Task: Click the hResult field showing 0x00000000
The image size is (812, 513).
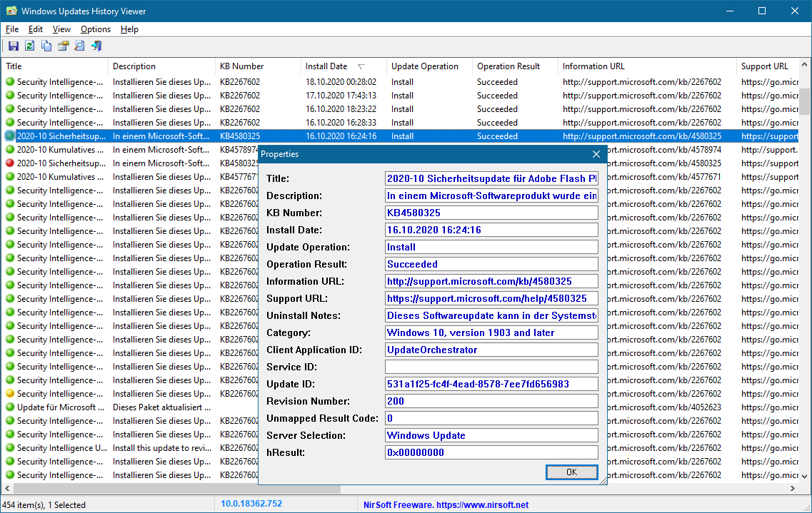Action: coord(491,452)
